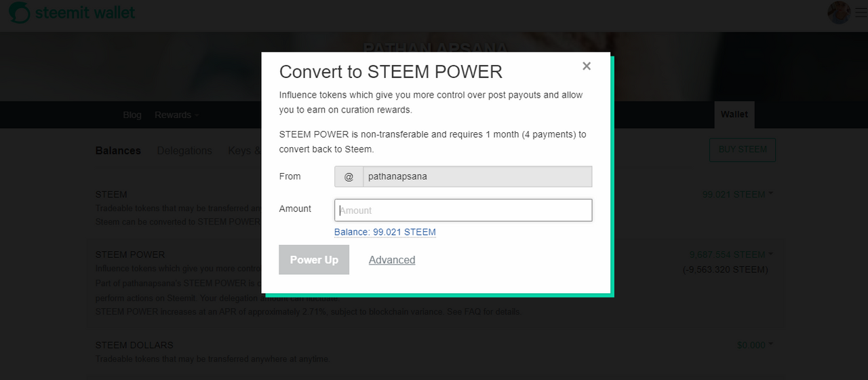Open the Blog tab
Image resolution: width=868 pixels, height=380 pixels.
[132, 115]
